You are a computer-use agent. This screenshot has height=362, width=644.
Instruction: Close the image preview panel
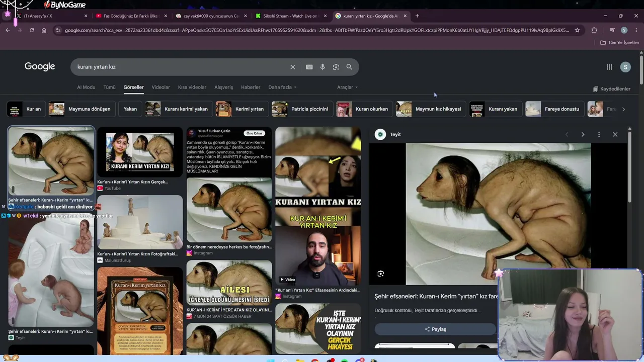pyautogui.click(x=615, y=134)
